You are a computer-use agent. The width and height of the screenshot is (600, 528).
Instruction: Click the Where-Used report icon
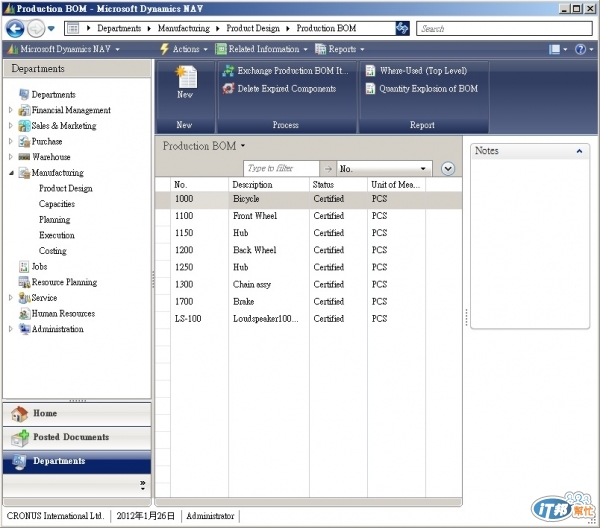[370, 71]
